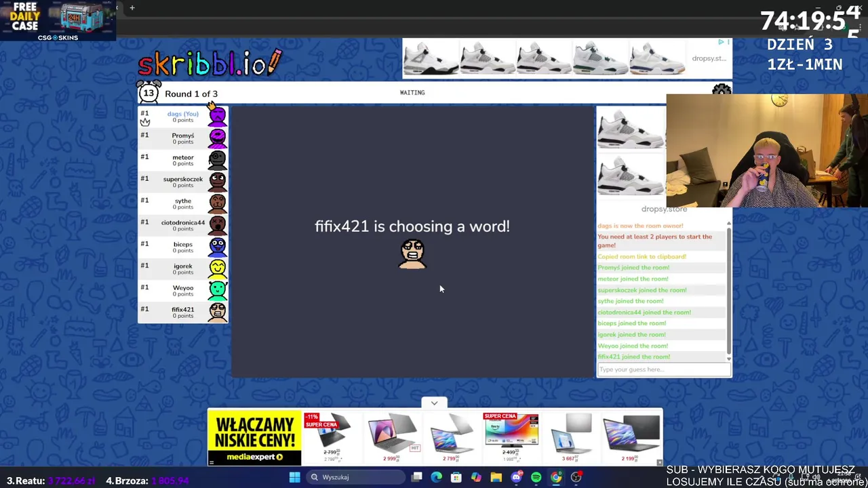Click the superskoczek name in player list
This screenshot has height=488, width=868.
(183, 179)
